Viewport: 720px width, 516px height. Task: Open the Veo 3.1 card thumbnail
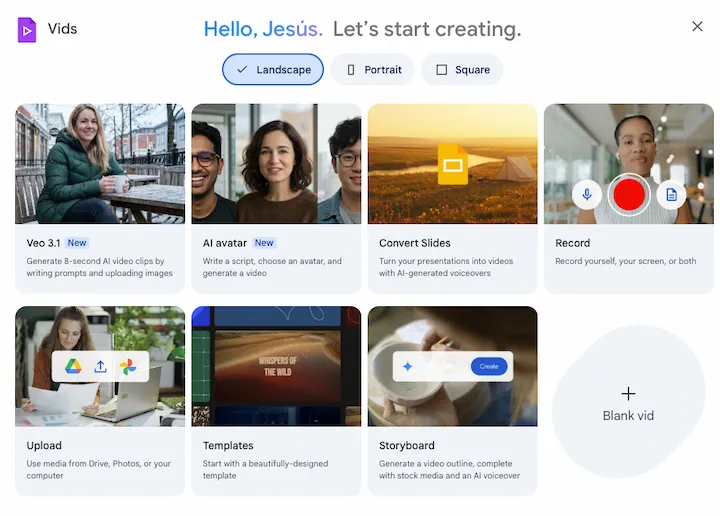pyautogui.click(x=100, y=164)
